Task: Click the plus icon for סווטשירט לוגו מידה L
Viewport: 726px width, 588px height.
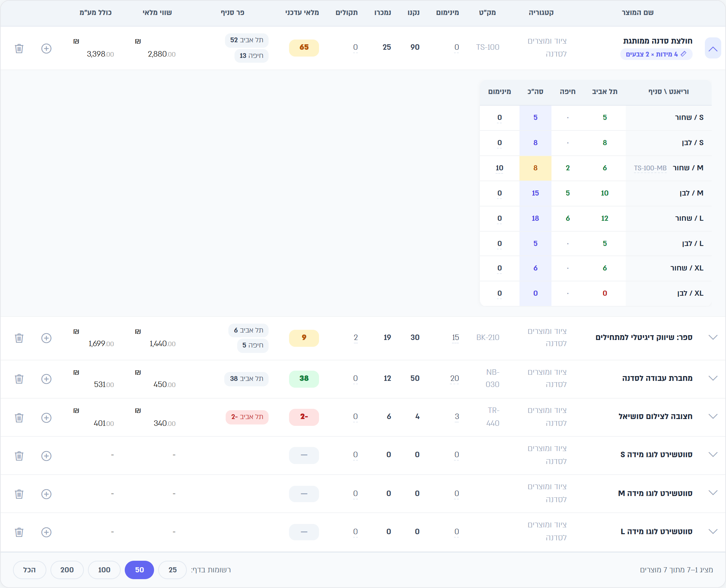Action: pos(46,532)
